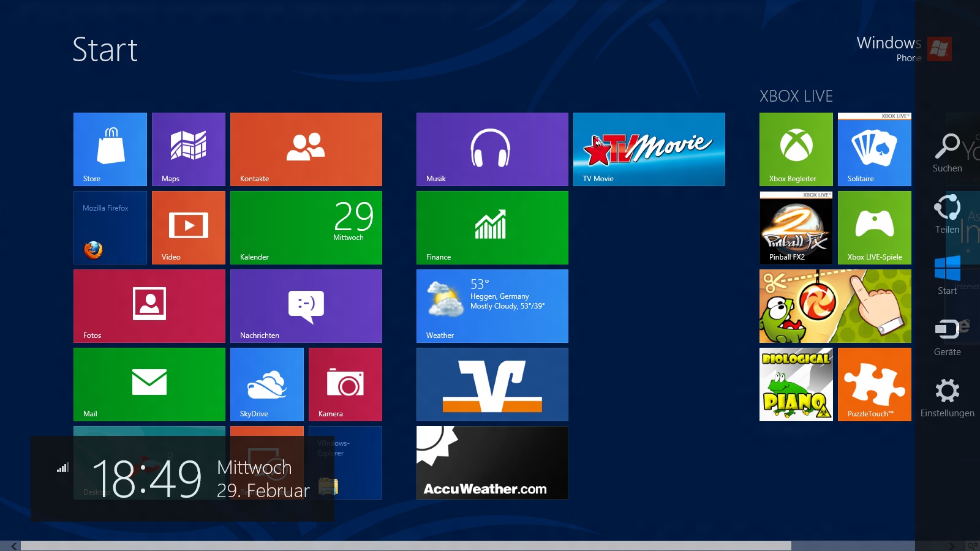The image size is (980, 551).
Task: Launch the Cut the Rope game tile
Action: [835, 306]
